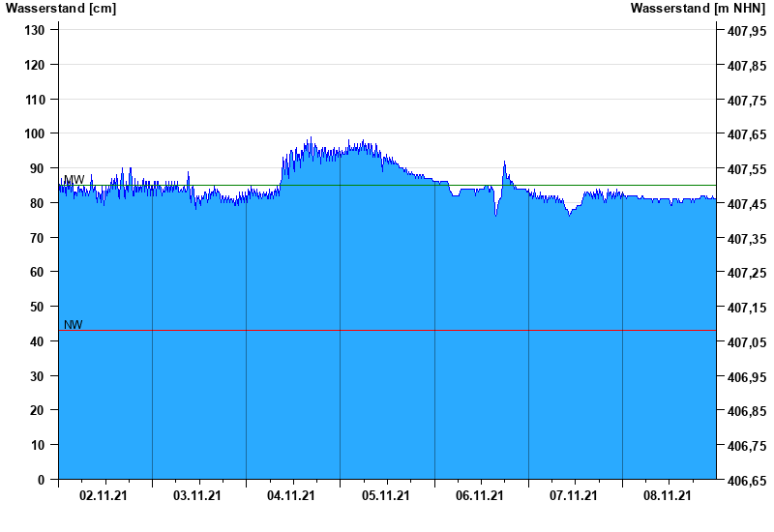
Task: Click the left axis value 30
Action: coord(38,376)
